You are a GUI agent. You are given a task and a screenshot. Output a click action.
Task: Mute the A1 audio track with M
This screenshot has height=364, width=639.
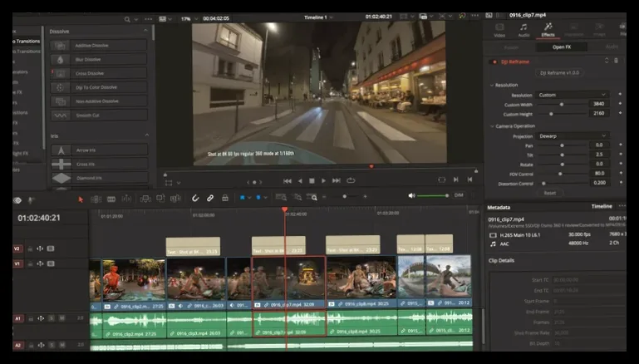tap(62, 318)
